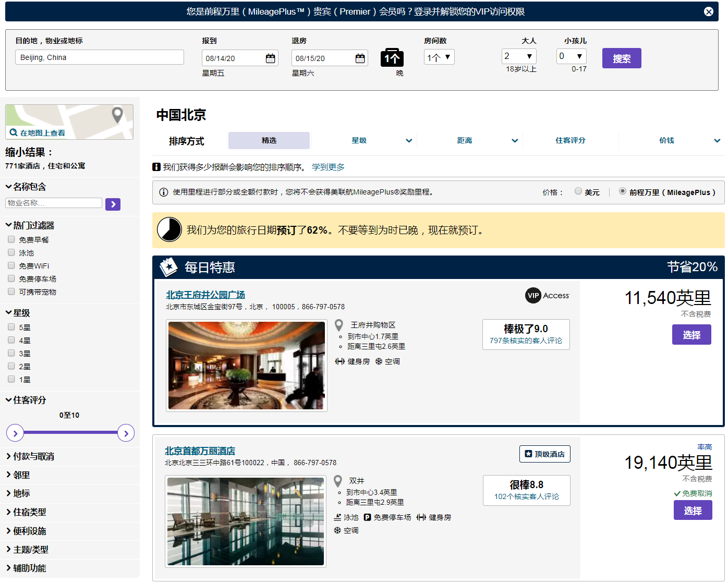Click the 双井 location pin icon
Image resolution: width=728 pixels, height=583 pixels.
coord(338,481)
